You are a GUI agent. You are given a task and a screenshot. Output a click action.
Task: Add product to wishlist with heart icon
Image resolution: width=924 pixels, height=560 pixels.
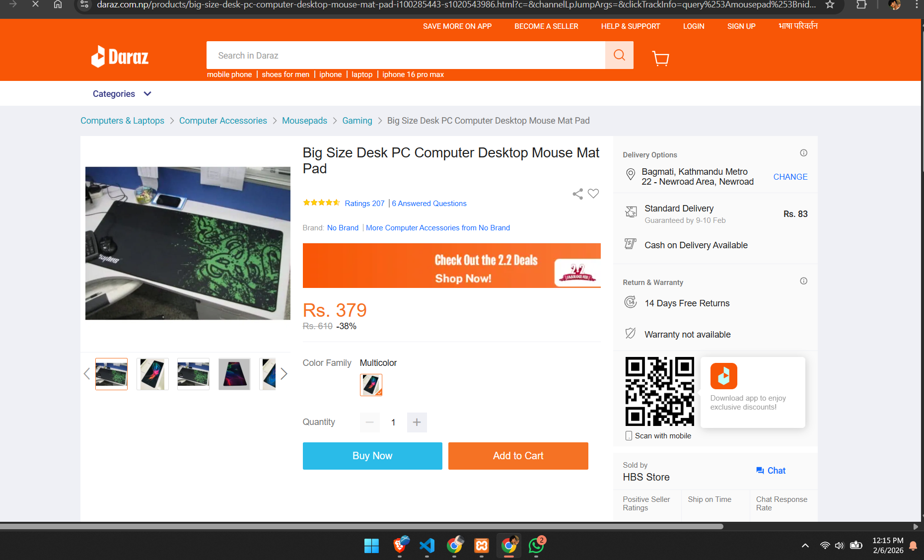pos(593,194)
